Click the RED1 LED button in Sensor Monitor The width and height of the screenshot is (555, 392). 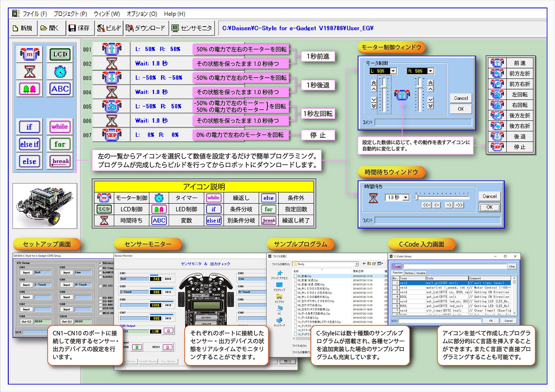point(168,347)
